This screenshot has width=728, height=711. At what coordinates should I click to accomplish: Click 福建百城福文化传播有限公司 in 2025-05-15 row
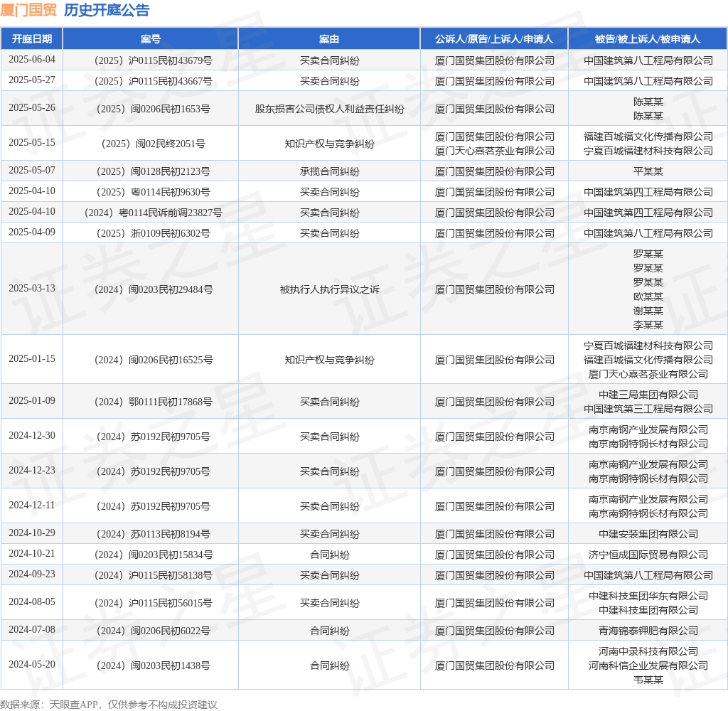(x=648, y=137)
